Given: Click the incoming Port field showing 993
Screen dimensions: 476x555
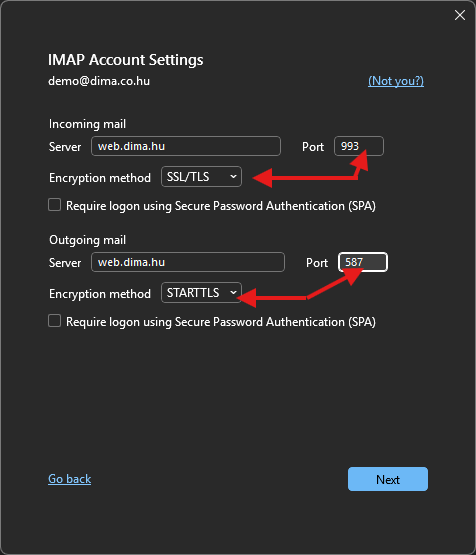Looking at the screenshot, I should (359, 146).
